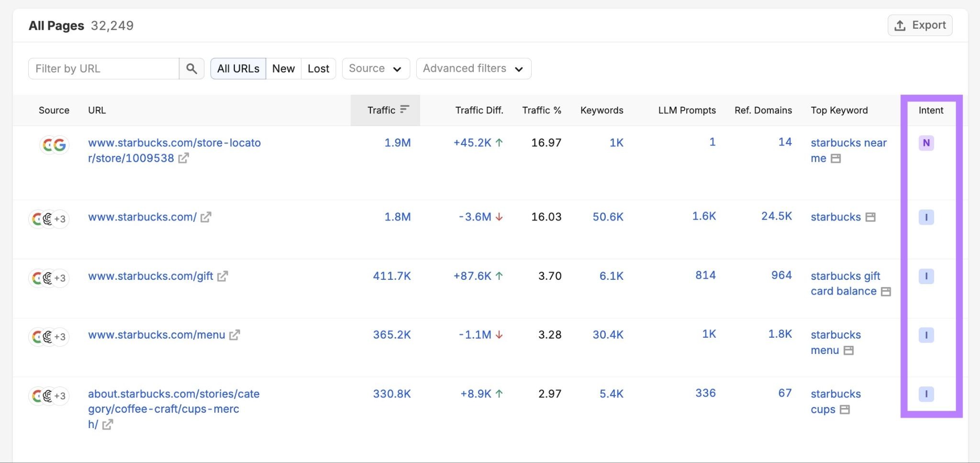980x463 pixels.
Task: Click the search magnifier icon
Action: 191,69
